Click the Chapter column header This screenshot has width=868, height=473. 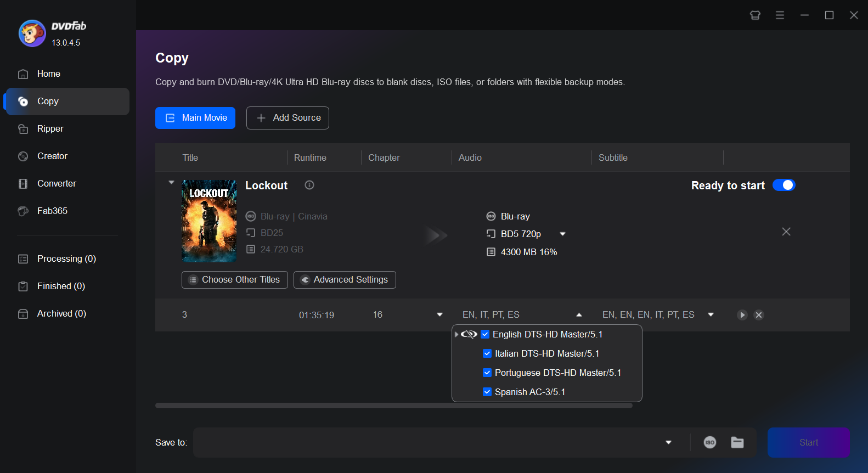click(384, 158)
